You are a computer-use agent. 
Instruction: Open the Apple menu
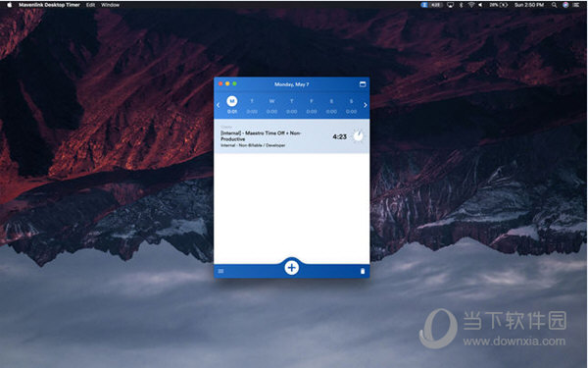click(x=10, y=5)
